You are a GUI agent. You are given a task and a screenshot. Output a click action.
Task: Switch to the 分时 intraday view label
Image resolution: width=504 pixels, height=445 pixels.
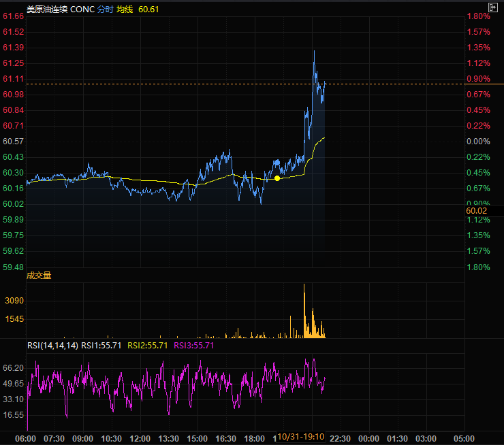coord(106,10)
